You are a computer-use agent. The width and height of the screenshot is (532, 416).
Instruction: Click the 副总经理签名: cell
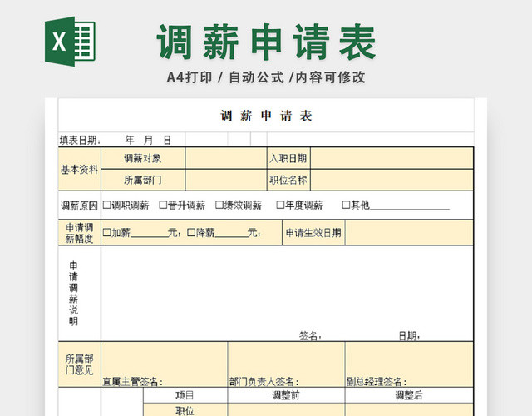[x=409, y=364]
